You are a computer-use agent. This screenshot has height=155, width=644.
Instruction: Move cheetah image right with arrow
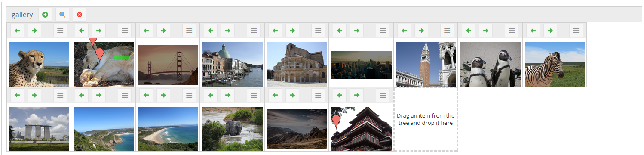pyautogui.click(x=34, y=31)
